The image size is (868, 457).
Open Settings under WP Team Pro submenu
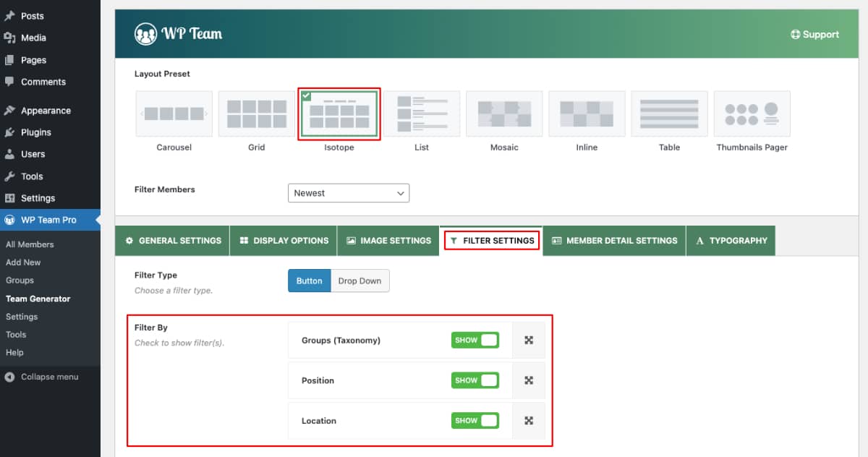(x=22, y=317)
